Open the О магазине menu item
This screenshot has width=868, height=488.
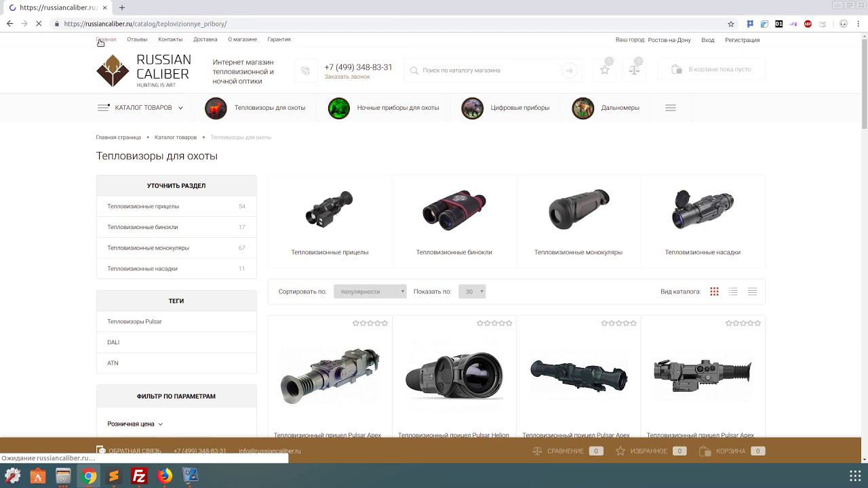[x=242, y=39]
